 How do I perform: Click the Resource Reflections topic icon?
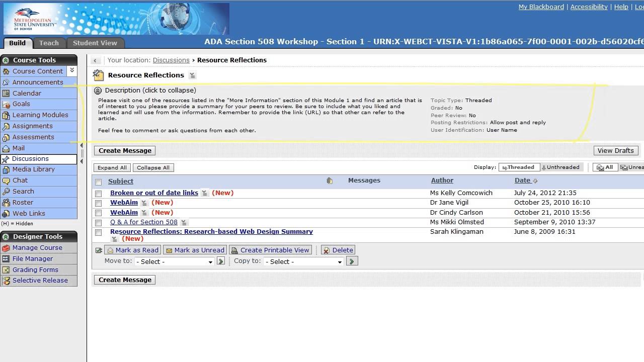pos(99,75)
